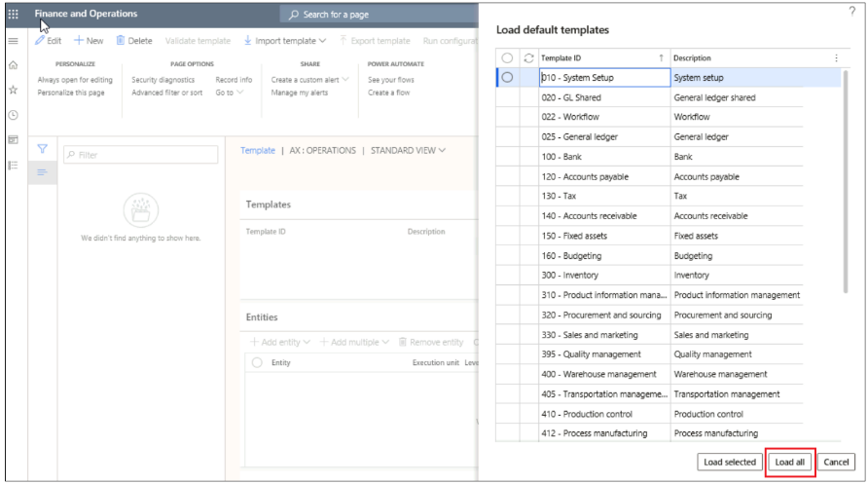Select the 120 - Accounts payable row

[x=649, y=176]
